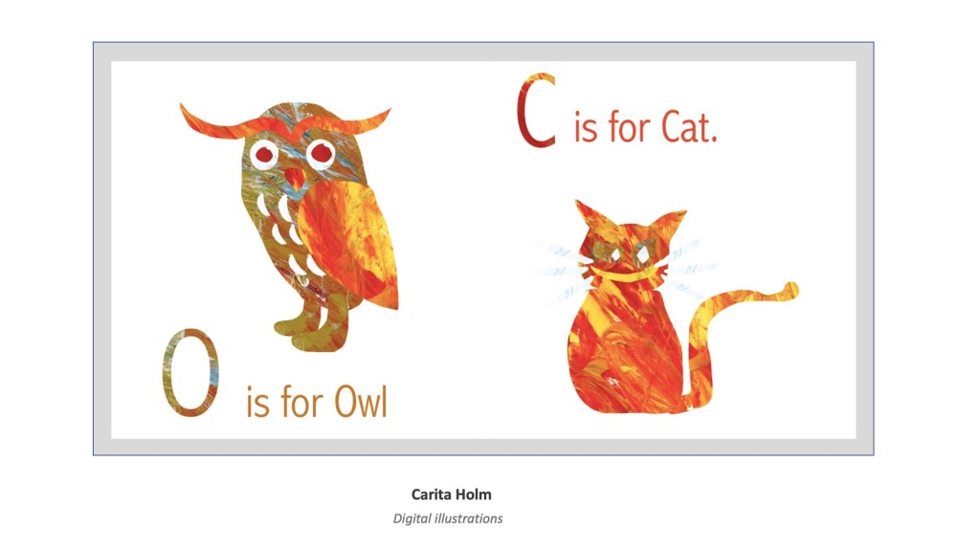The height and width of the screenshot is (550, 980).
Task: Click the large red letter C
Action: [x=536, y=111]
